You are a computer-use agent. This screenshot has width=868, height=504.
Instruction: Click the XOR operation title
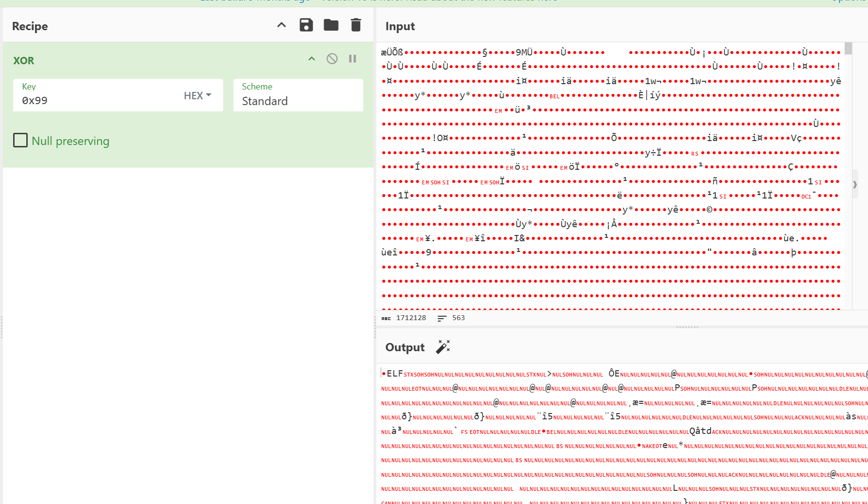[24, 61]
